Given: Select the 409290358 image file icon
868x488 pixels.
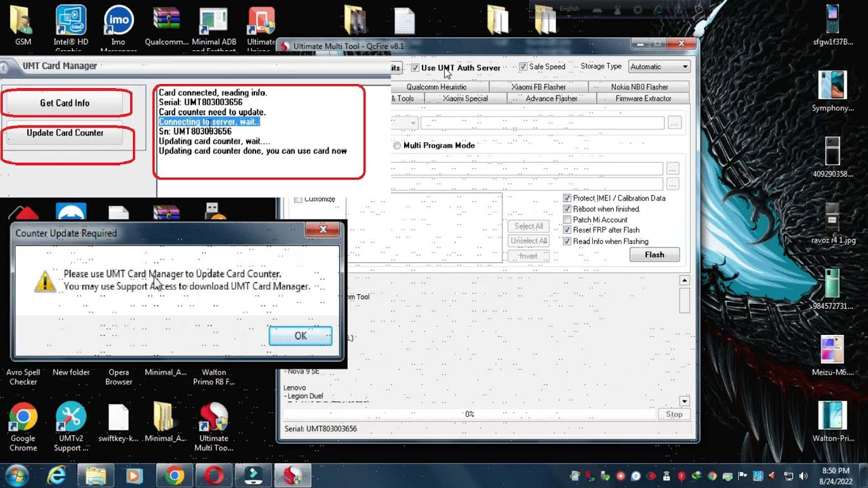Looking at the screenshot, I should click(x=833, y=157).
